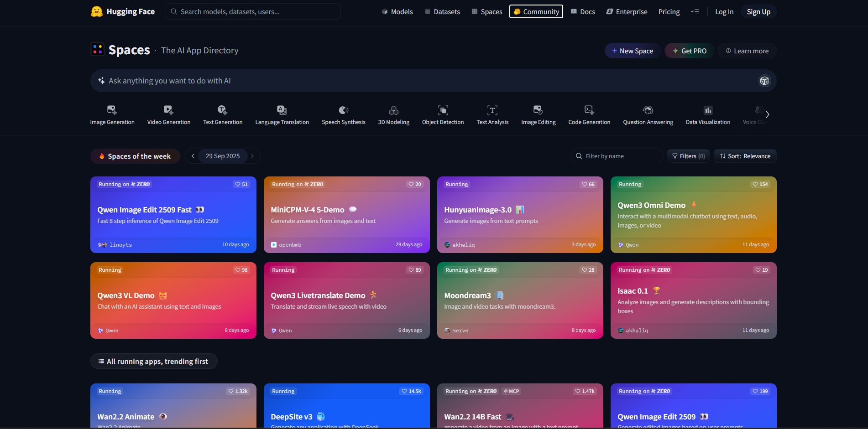Click the cube icon in the AI search bar

click(x=764, y=81)
